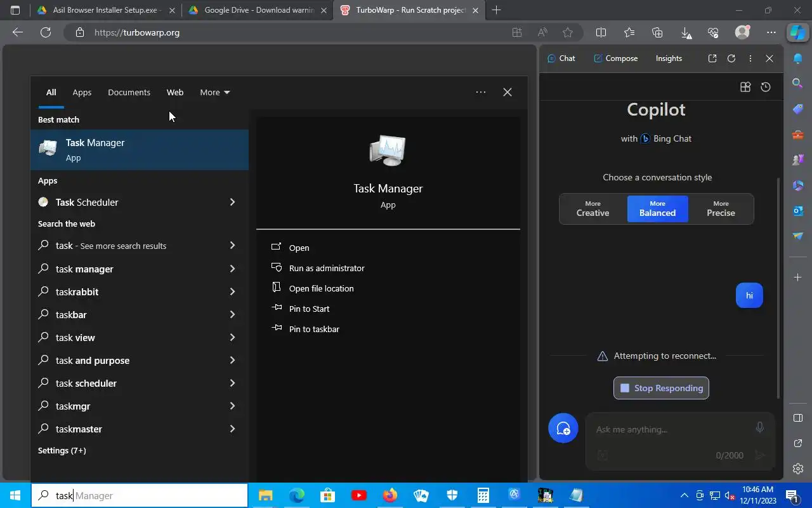This screenshot has width=812, height=508.
Task: Open the Favorites list toolbar button
Action: [629, 32]
